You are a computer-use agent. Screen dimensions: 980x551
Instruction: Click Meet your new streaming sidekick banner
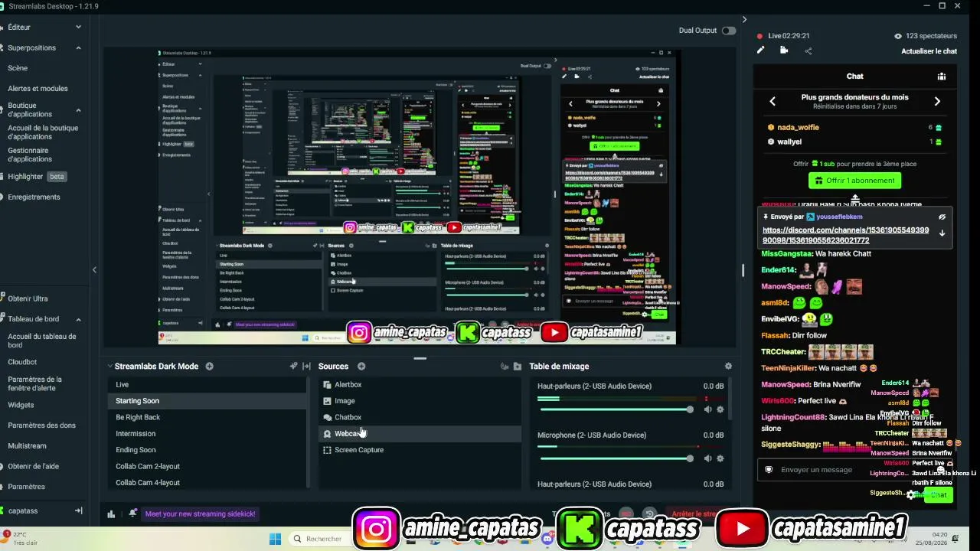pos(200,514)
